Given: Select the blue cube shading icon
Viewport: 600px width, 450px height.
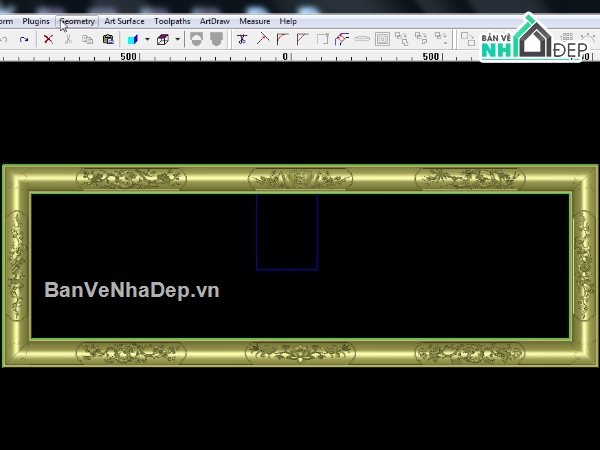Looking at the screenshot, I should click(133, 39).
